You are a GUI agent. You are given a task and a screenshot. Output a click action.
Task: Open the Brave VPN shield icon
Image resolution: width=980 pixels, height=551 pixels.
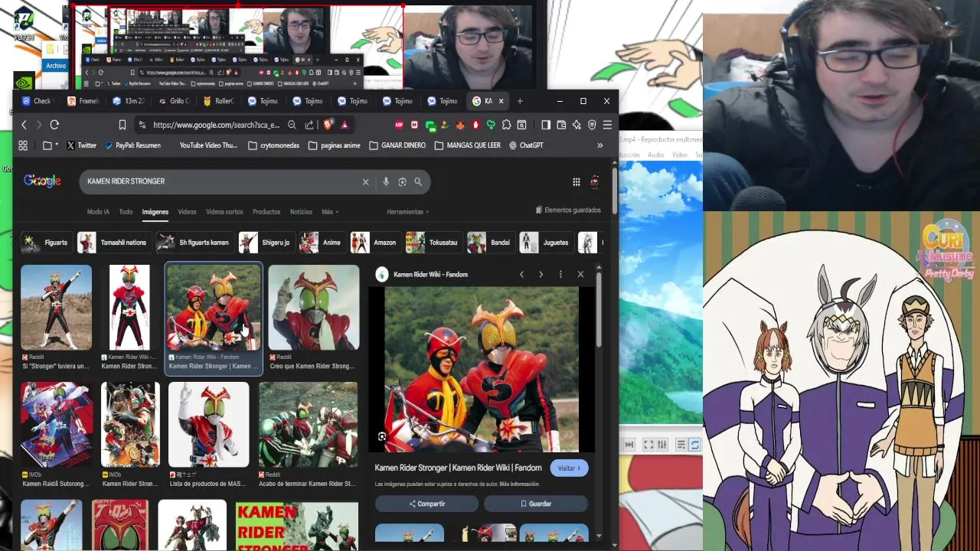tap(592, 125)
